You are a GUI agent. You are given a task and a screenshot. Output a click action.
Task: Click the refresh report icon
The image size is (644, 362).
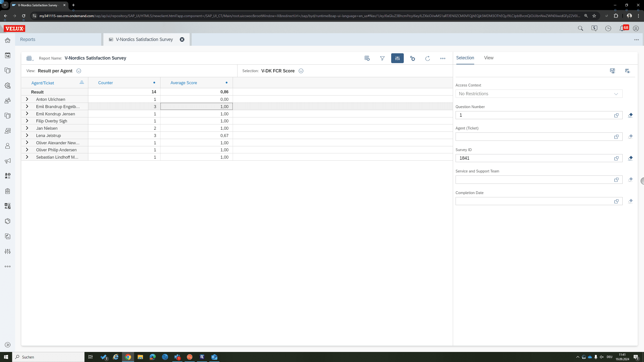pos(427,58)
